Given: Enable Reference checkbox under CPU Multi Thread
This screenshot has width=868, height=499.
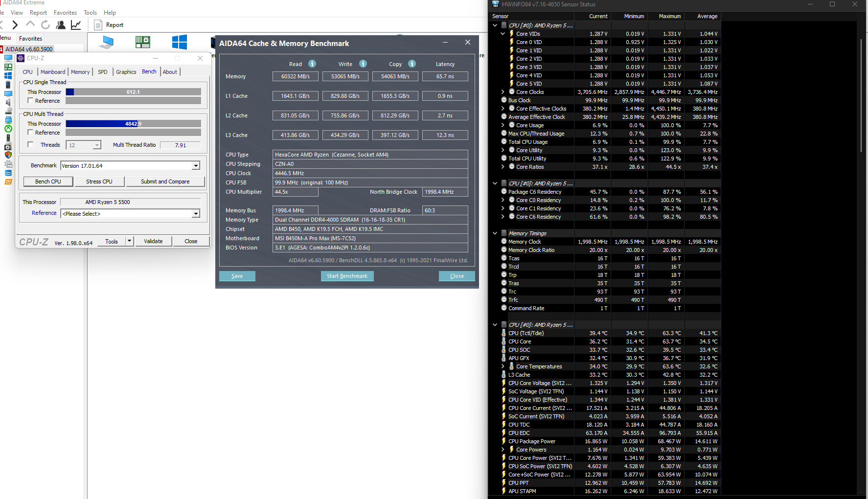Looking at the screenshot, I should coord(30,132).
